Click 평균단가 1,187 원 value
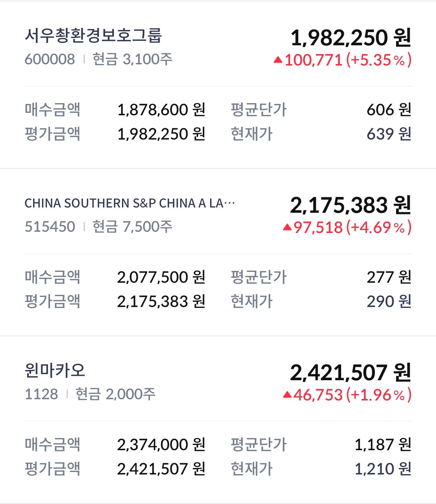436x504 pixels. tap(382, 445)
